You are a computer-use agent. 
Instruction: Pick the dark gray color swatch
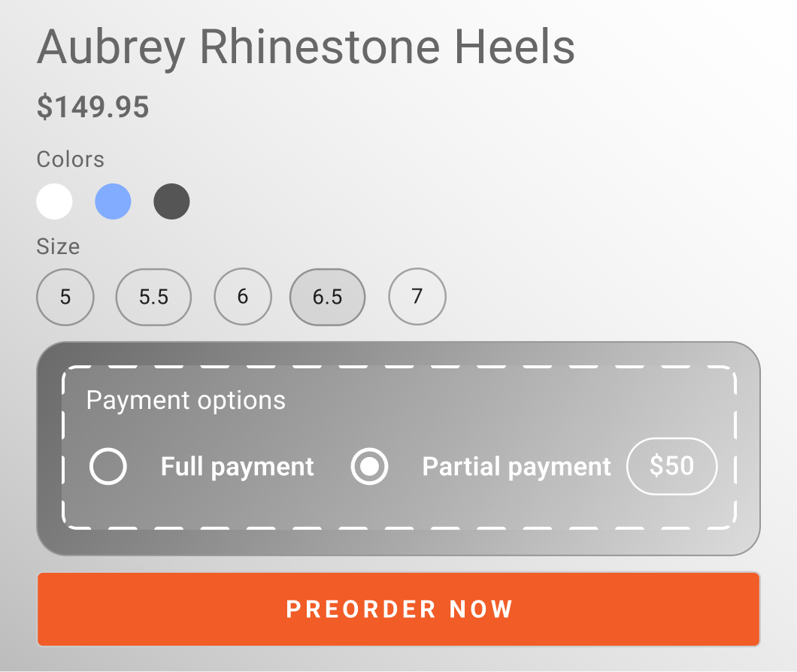coord(171,201)
